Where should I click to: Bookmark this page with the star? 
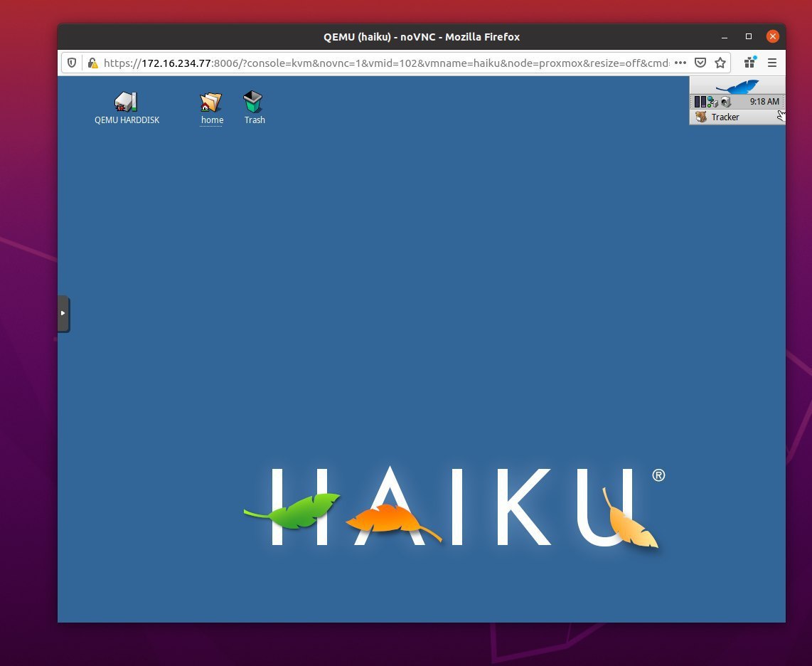click(720, 63)
